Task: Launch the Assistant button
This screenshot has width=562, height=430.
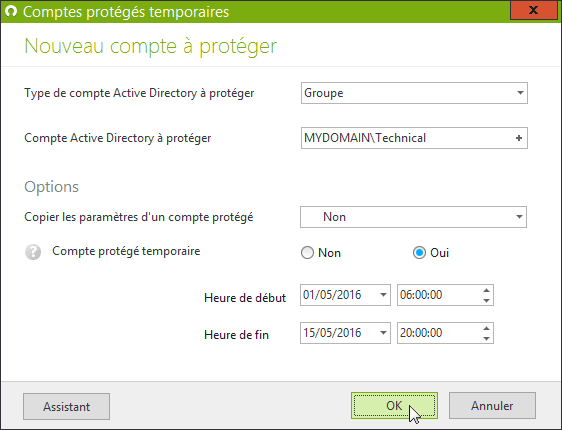Action: point(66,406)
